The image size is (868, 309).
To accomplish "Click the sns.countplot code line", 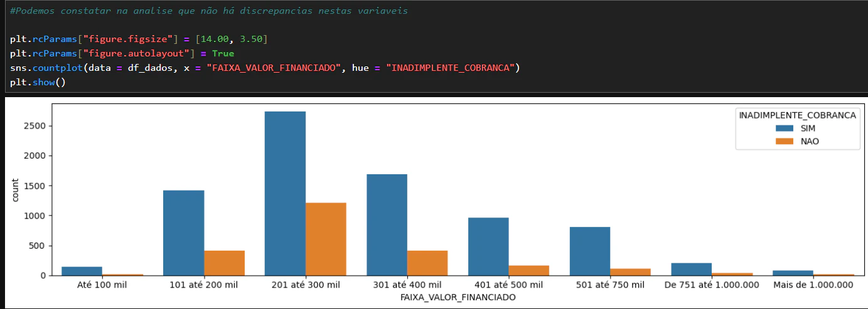I will pyautogui.click(x=265, y=67).
